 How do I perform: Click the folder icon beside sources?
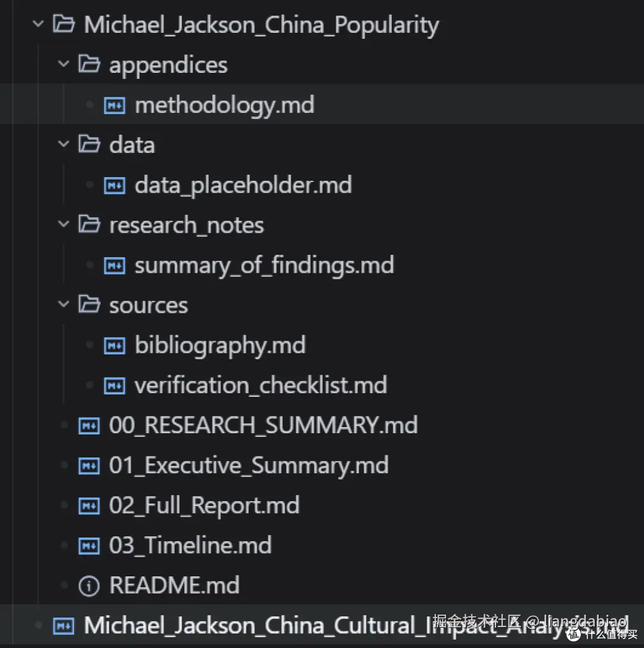point(88,304)
